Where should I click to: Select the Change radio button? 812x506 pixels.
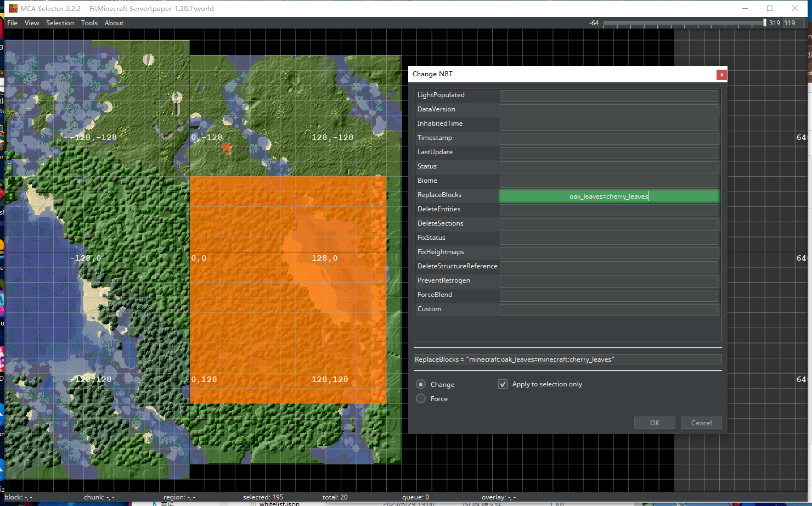[421, 384]
